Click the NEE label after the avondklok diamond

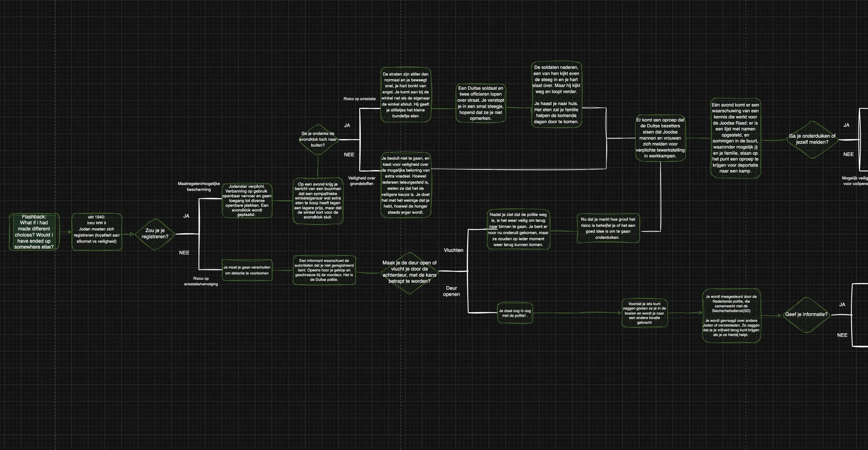349,155
